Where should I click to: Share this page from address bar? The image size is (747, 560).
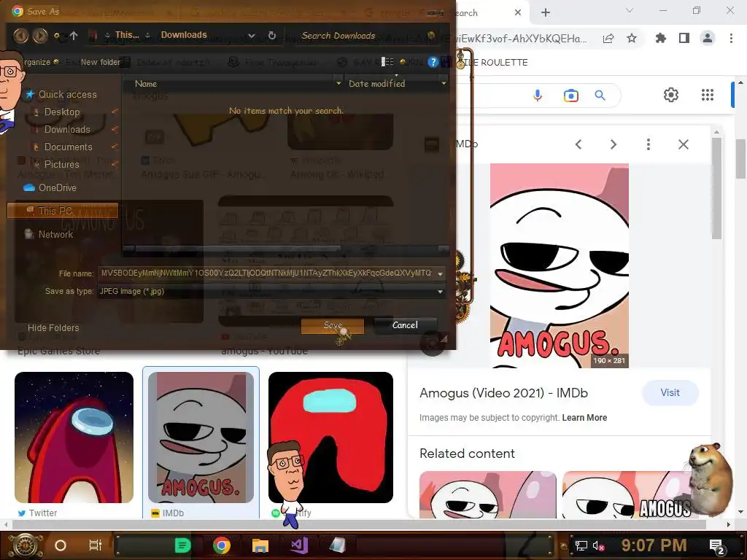click(x=608, y=39)
